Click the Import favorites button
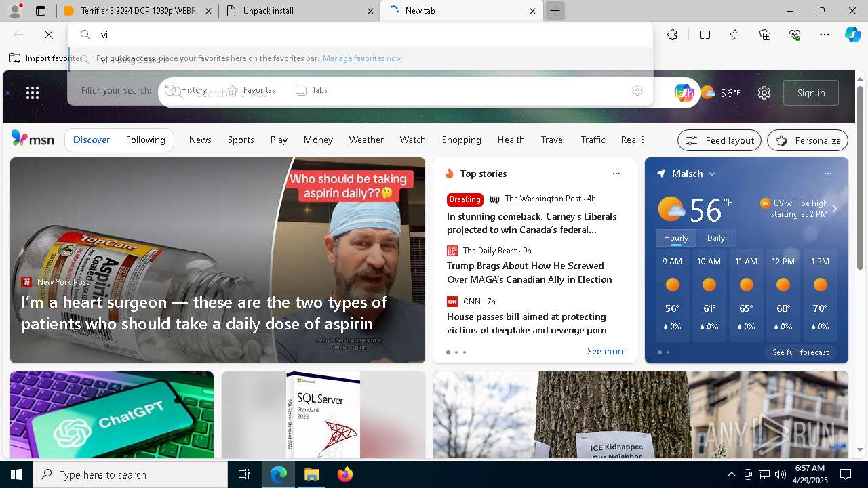 [46, 58]
